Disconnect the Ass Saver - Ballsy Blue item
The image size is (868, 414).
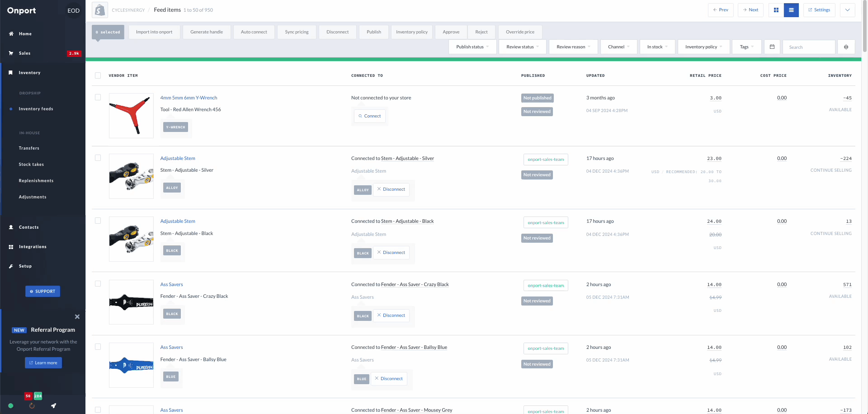pyautogui.click(x=389, y=379)
